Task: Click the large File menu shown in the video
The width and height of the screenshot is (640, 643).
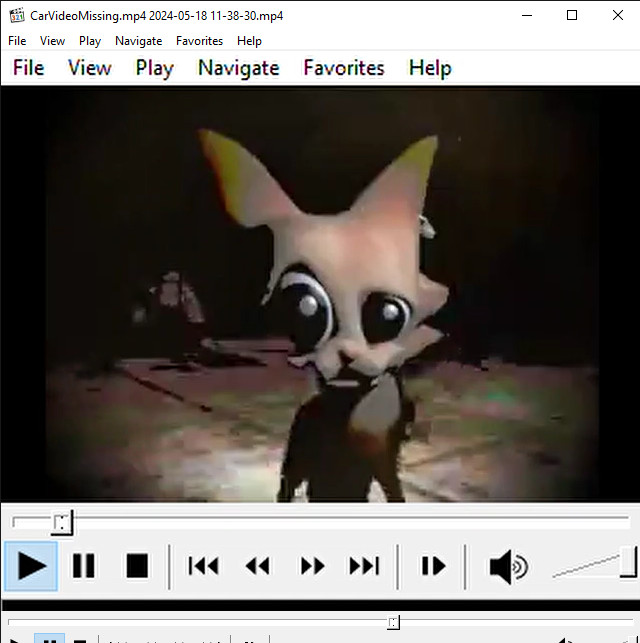Action: [x=28, y=68]
